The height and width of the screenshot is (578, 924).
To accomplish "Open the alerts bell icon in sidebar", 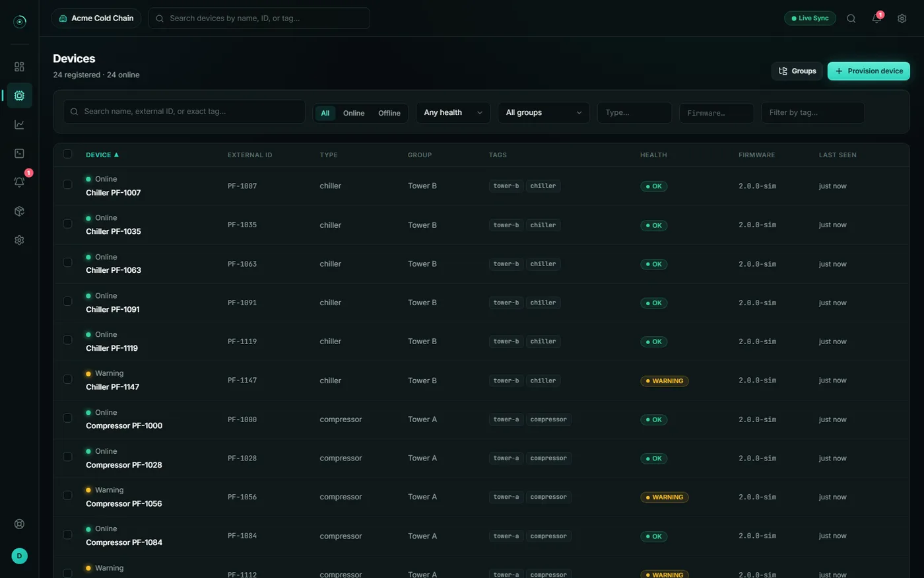I will [x=19, y=182].
